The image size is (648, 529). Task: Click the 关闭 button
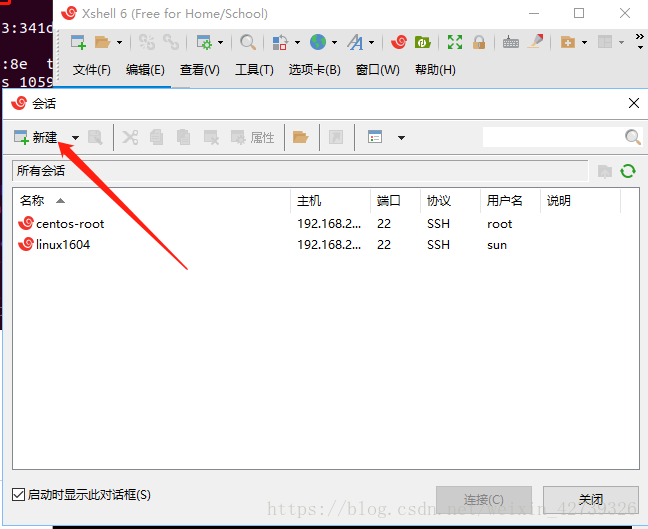click(591, 500)
